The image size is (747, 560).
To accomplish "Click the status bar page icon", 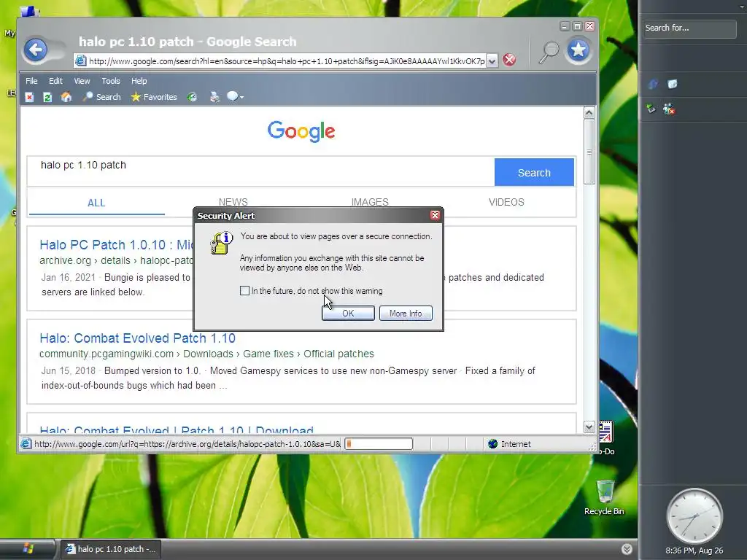I will tap(26, 444).
